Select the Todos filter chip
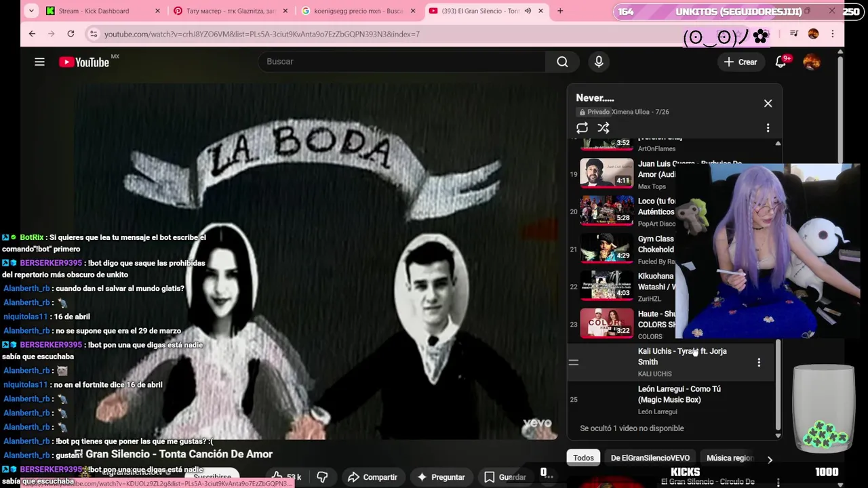Viewport: 868px width, 488px height. click(x=583, y=458)
